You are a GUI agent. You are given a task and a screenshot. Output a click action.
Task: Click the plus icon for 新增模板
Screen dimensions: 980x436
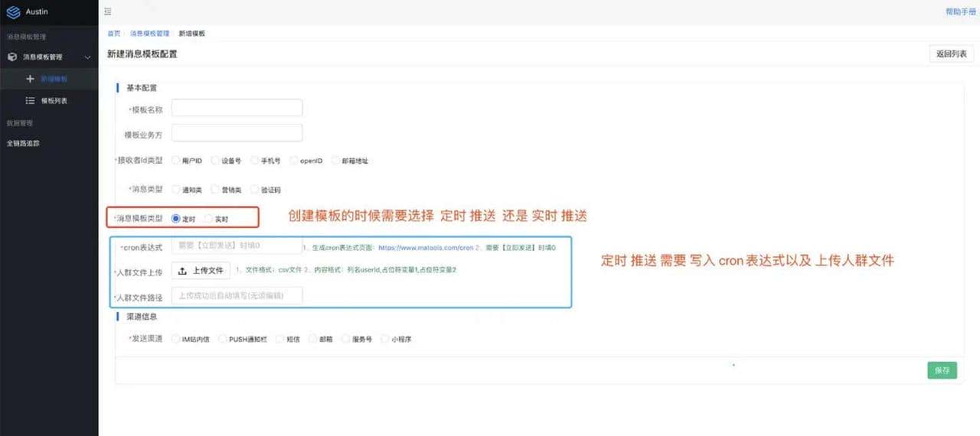31,79
